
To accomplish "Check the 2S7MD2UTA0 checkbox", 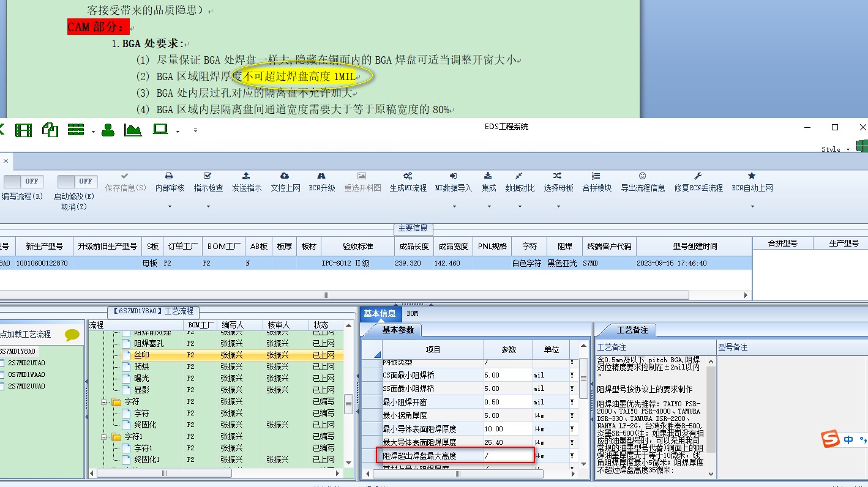I will coord(2,363).
